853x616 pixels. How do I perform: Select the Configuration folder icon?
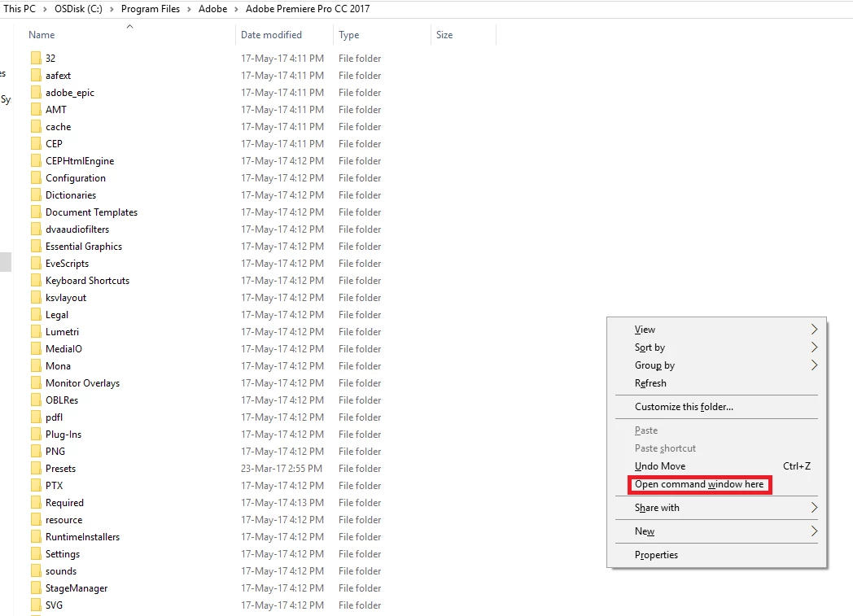tap(36, 177)
